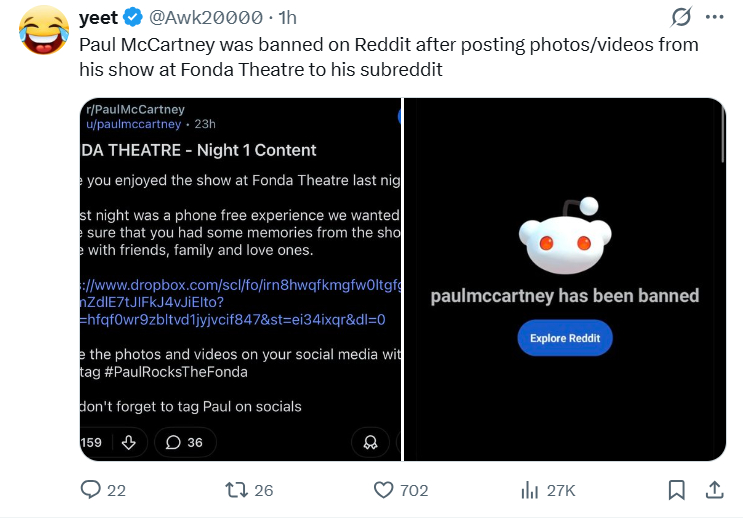Screen dimensions: 743x519
Task: Like the tweet with the heart icon
Action: [x=384, y=490]
